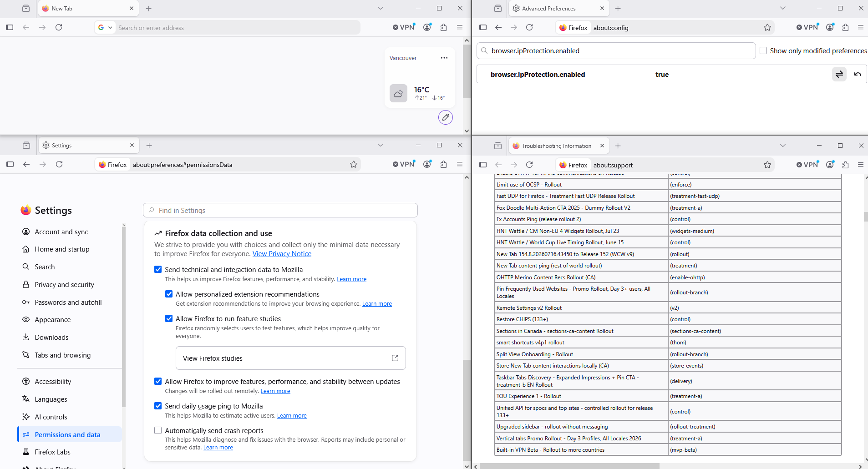This screenshot has height=469, width=868.
Task: Bookmark the about:config page with star
Action: pos(767,28)
